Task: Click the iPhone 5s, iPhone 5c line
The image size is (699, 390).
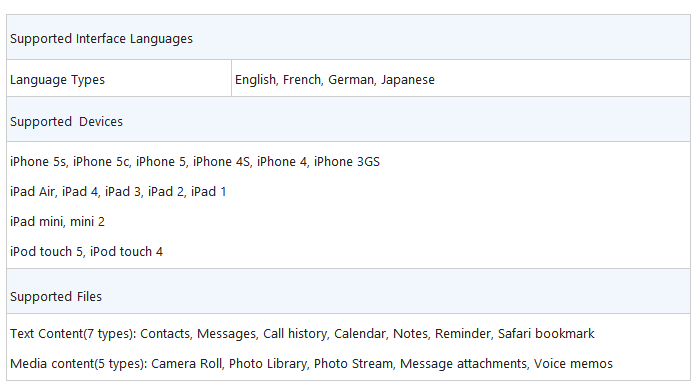Action: [x=195, y=162]
